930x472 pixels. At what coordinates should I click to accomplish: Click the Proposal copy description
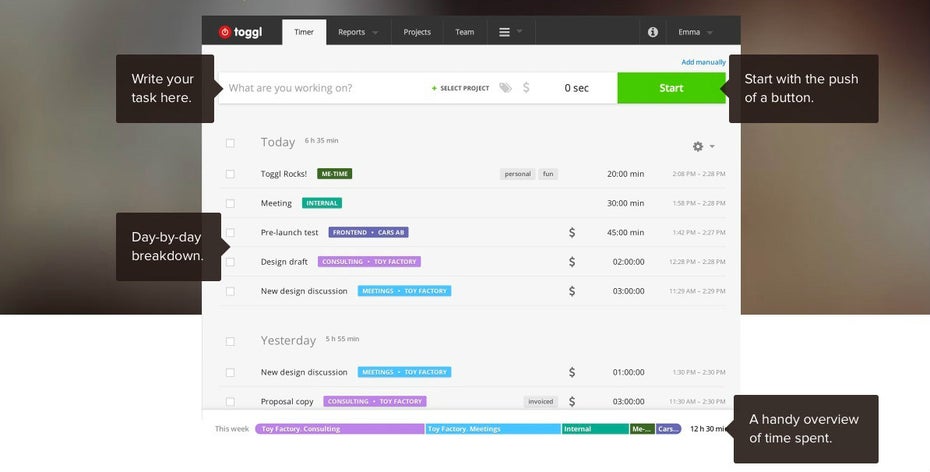point(287,401)
